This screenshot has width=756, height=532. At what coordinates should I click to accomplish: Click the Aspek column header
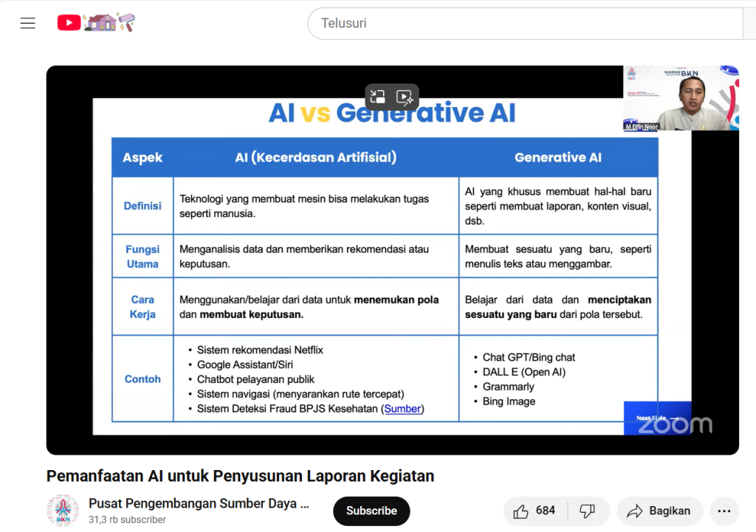142,158
